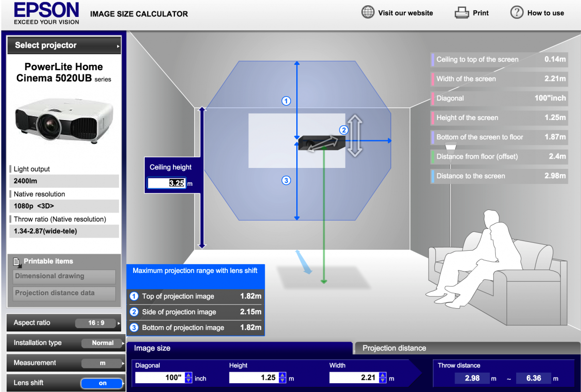Click the Printable items document icon

[x=17, y=262]
